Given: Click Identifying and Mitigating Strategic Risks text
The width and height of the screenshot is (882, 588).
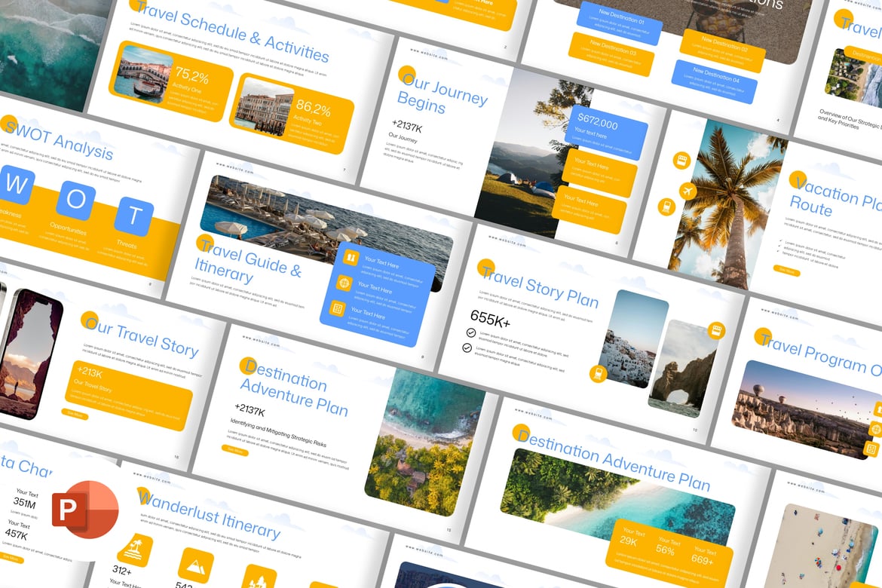Looking at the screenshot, I should tap(278, 431).
